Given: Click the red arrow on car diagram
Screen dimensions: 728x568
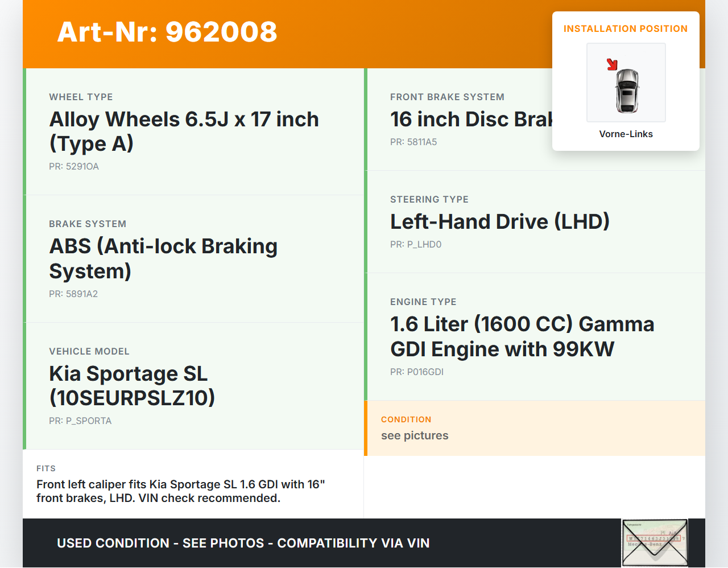Looking at the screenshot, I should 612,64.
